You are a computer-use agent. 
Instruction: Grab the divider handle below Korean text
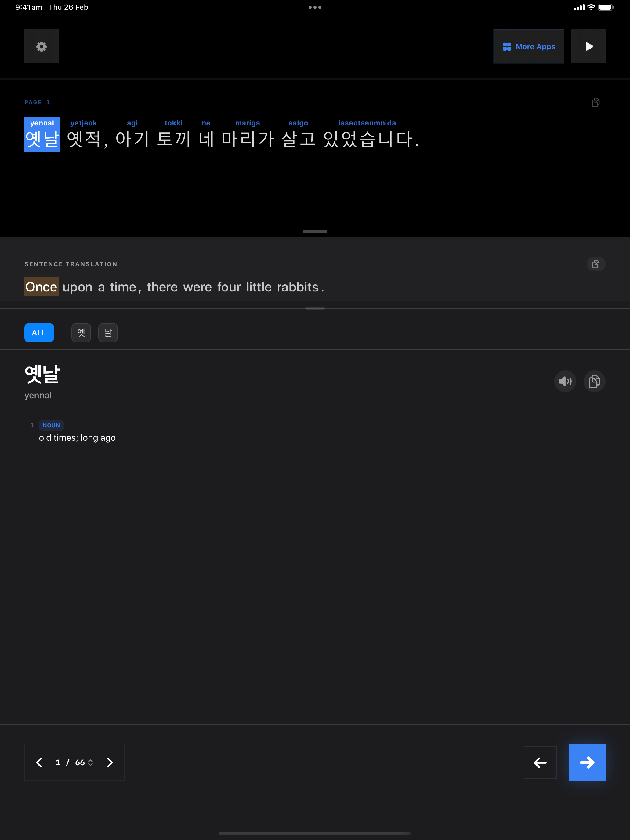315,231
